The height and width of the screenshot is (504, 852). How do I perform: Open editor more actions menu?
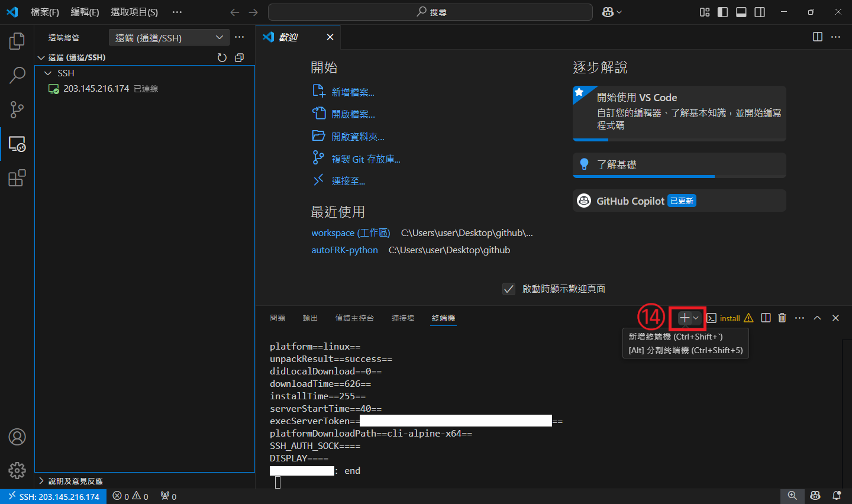coord(835,37)
